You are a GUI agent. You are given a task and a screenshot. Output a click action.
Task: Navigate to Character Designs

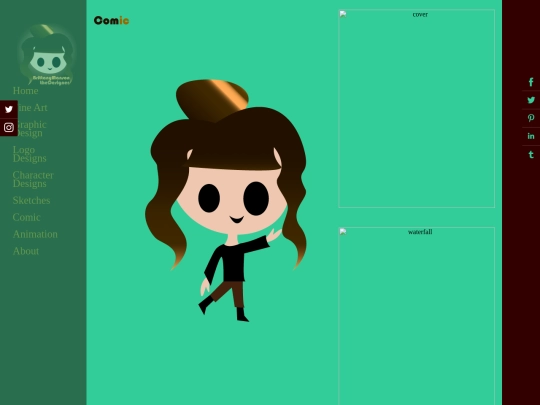click(33, 179)
